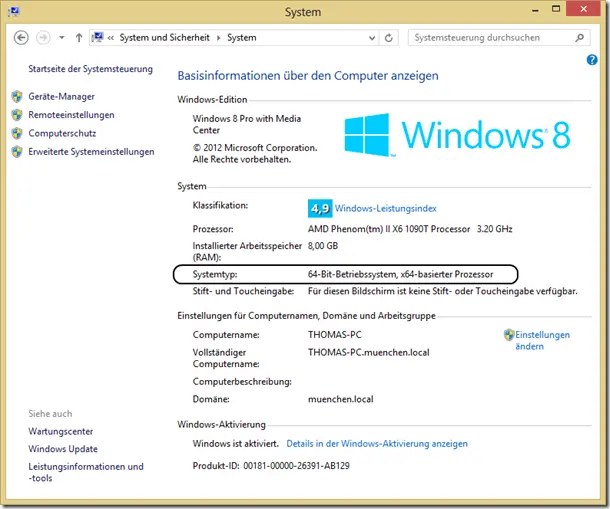The image size is (610, 509).
Task: Open Startseite der Systemsteuerung
Action: pos(90,69)
